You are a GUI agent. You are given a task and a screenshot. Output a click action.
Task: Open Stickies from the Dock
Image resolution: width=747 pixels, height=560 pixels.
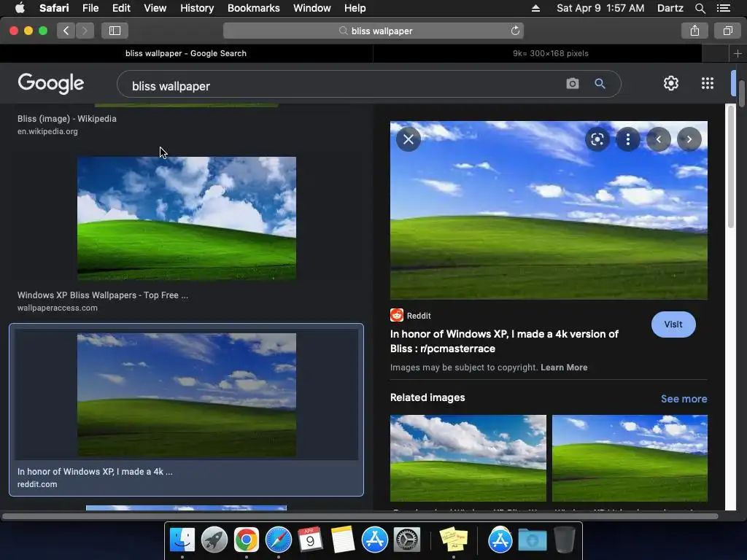point(454,540)
